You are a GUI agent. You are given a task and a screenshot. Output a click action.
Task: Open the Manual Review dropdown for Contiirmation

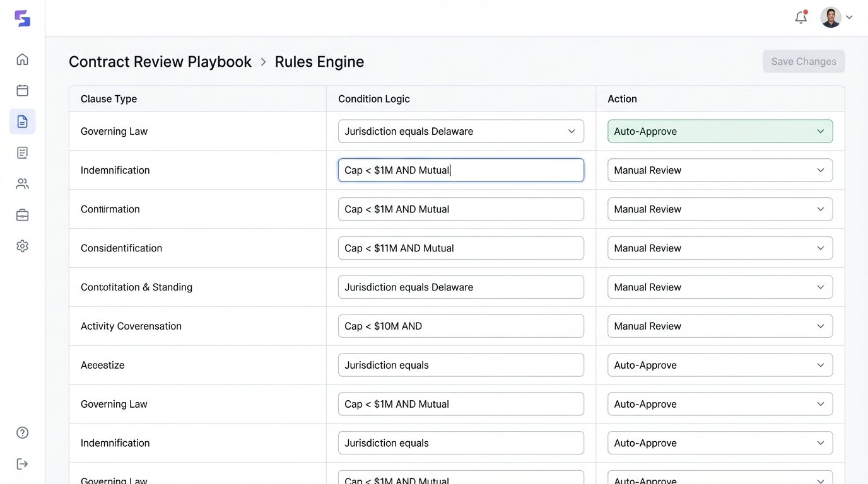click(720, 209)
